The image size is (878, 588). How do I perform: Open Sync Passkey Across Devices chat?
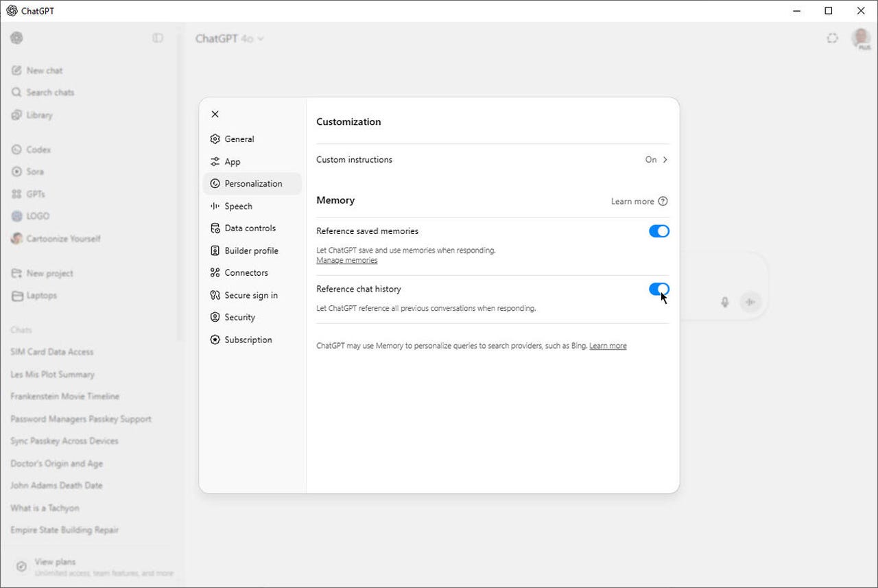tap(64, 441)
